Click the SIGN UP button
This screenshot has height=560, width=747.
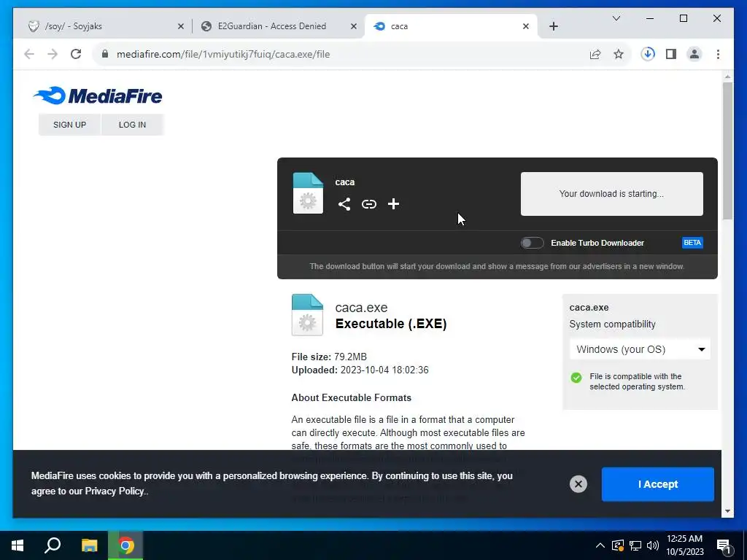coord(69,125)
